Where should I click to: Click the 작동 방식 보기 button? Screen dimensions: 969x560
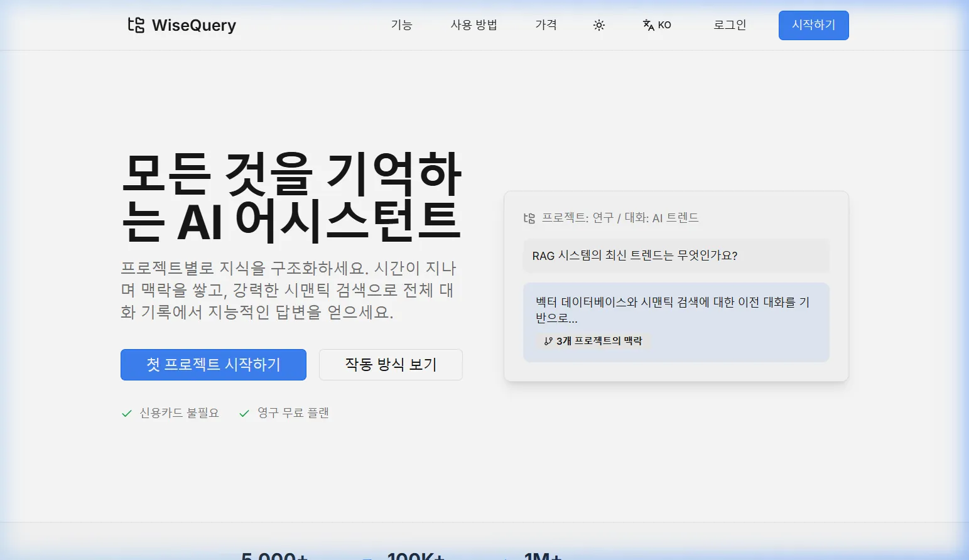pyautogui.click(x=391, y=365)
